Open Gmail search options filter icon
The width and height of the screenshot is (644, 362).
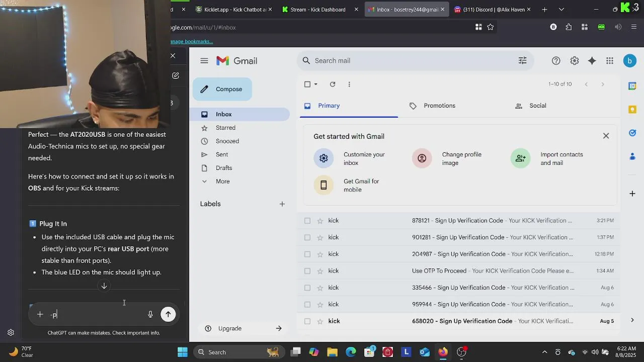(x=522, y=61)
